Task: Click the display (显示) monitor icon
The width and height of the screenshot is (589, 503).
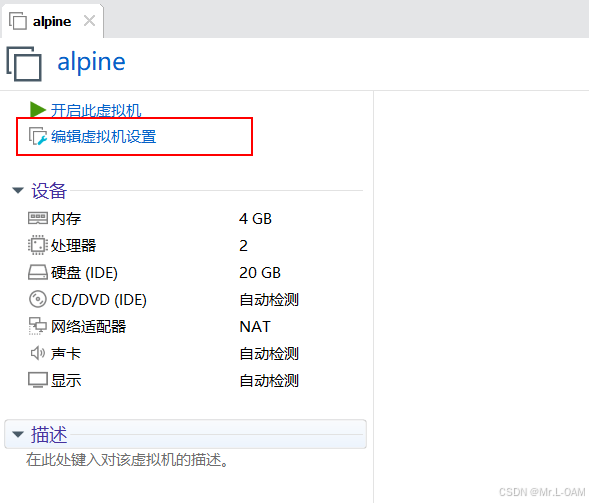Action: tap(38, 380)
